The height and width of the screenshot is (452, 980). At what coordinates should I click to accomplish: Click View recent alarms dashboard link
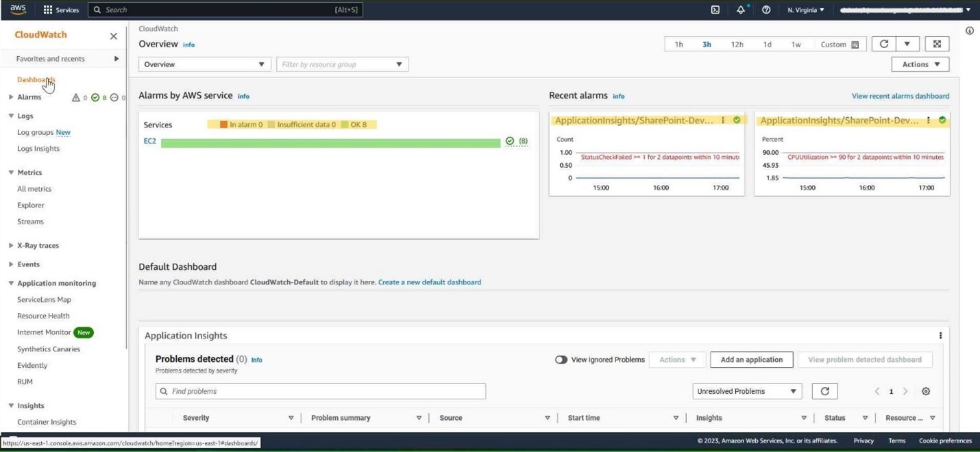901,96
